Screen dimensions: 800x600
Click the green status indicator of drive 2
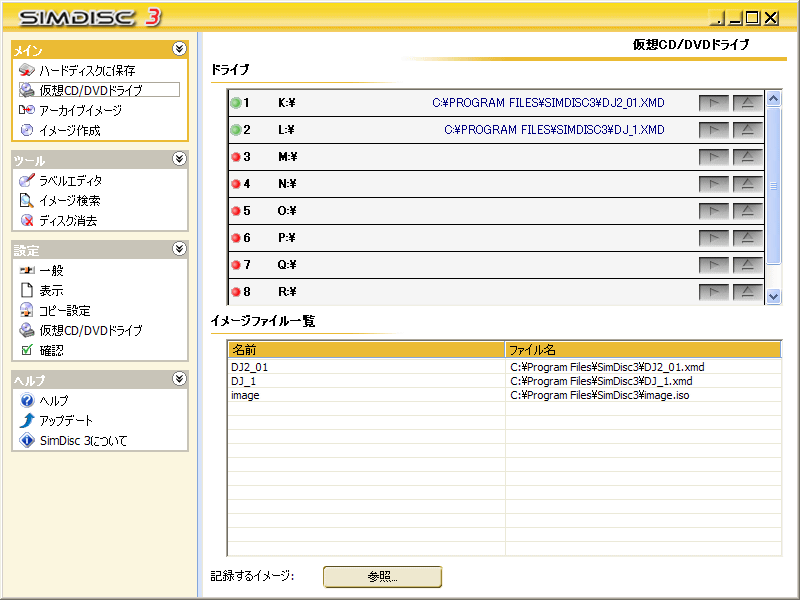tap(235, 130)
